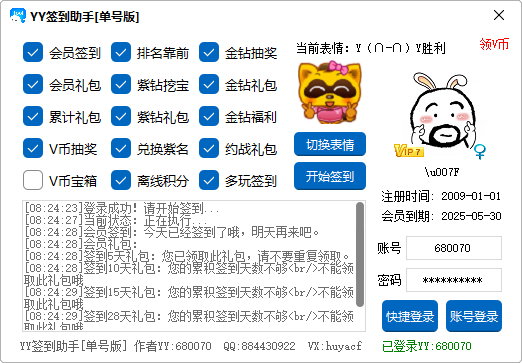Toggle the 紫钻挖宝 checkbox
This screenshot has width=522, height=363.
pyautogui.click(x=121, y=84)
